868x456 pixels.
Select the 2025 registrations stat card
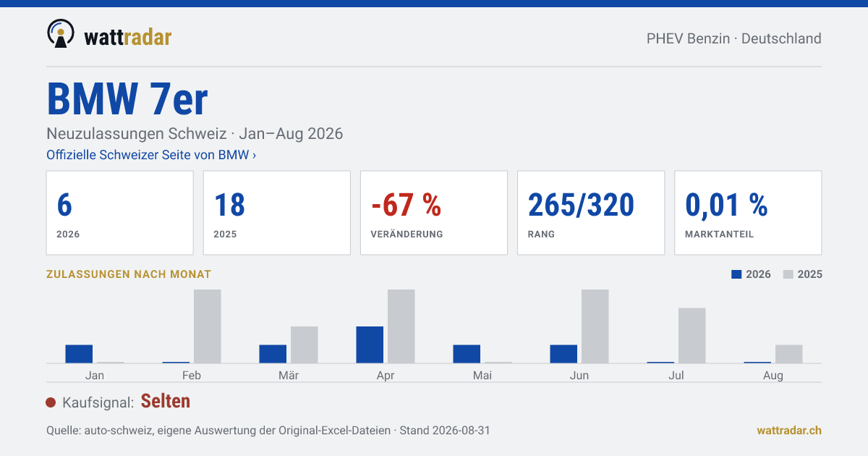pos(277,213)
